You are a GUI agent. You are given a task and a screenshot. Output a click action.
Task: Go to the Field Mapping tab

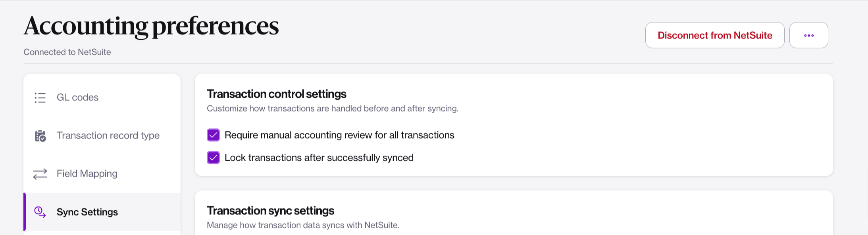[x=87, y=174]
